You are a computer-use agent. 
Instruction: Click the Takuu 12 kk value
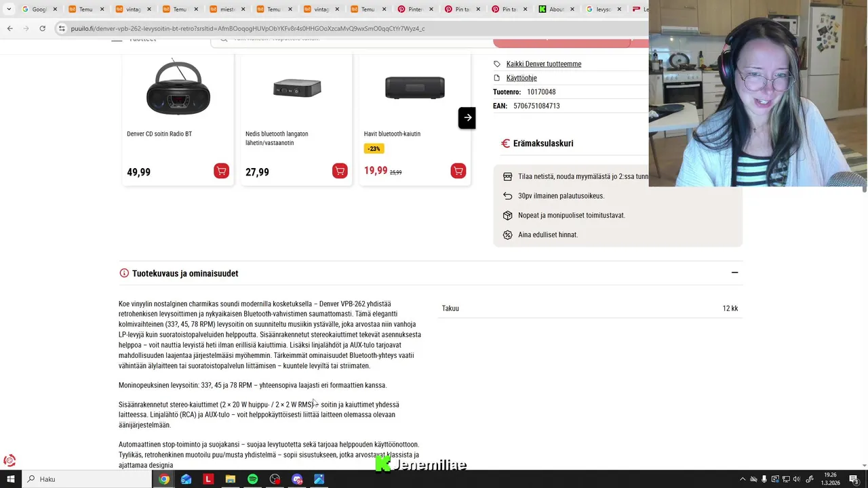pos(730,308)
